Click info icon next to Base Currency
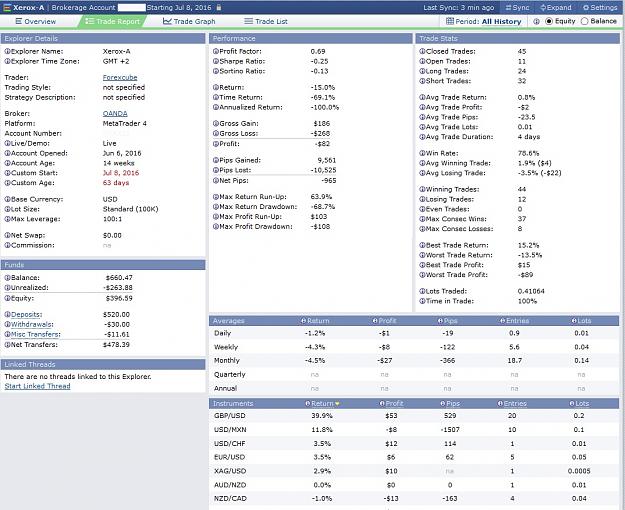This screenshot has width=625, height=510. coord(7,199)
